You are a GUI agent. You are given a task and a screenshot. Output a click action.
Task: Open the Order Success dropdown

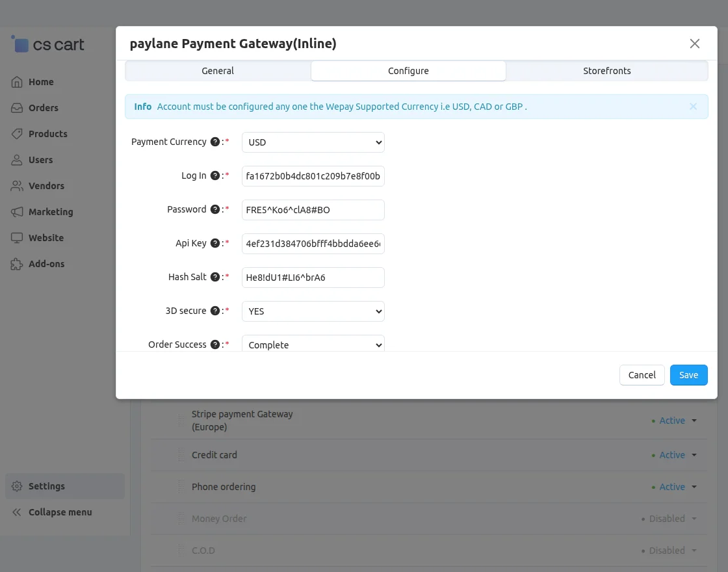(x=313, y=344)
